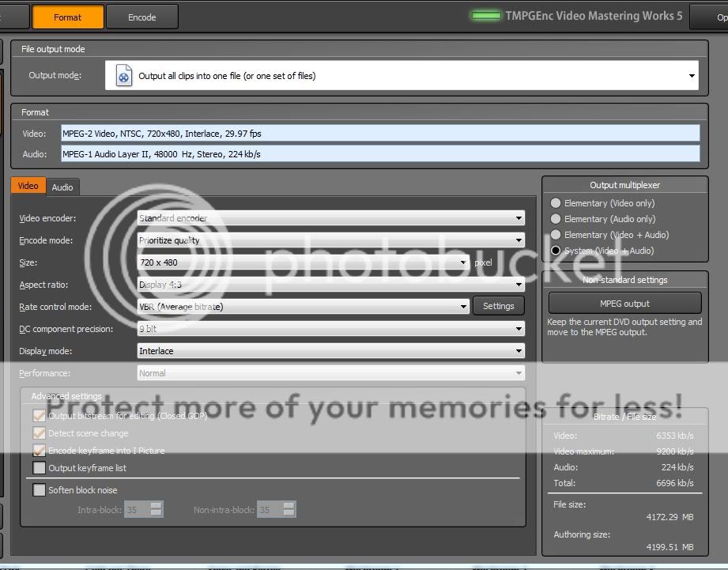The image size is (728, 570).
Task: Select Elementary (Video only) multiplexer option
Action: click(x=556, y=203)
